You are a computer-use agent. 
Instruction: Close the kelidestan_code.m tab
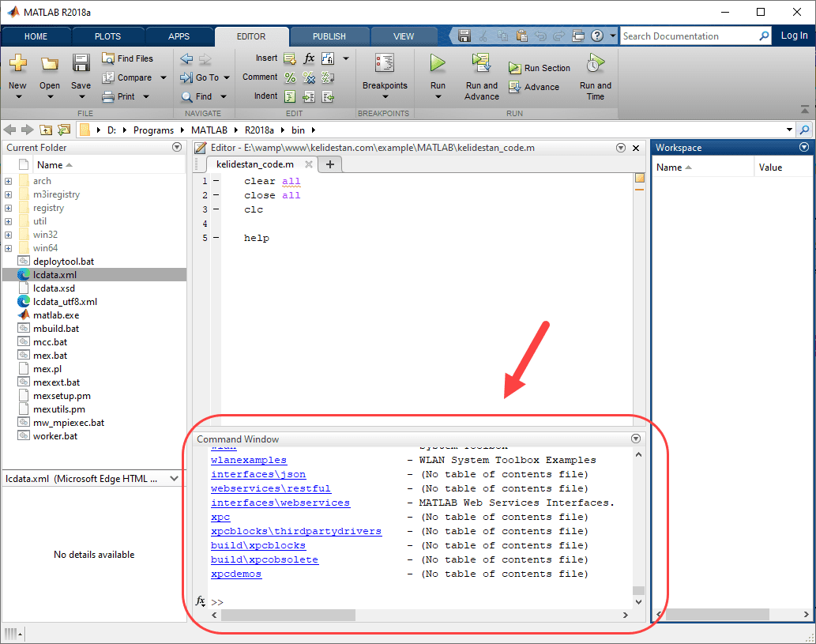tap(309, 164)
